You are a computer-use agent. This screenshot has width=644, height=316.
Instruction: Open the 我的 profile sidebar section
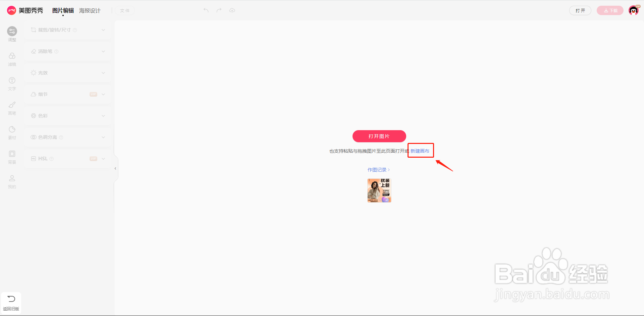pos(12,181)
